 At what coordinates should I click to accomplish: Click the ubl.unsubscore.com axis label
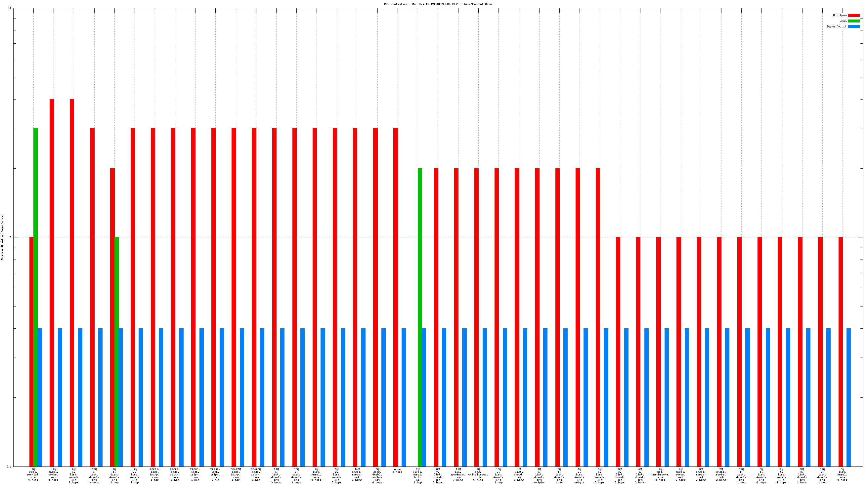click(x=660, y=474)
